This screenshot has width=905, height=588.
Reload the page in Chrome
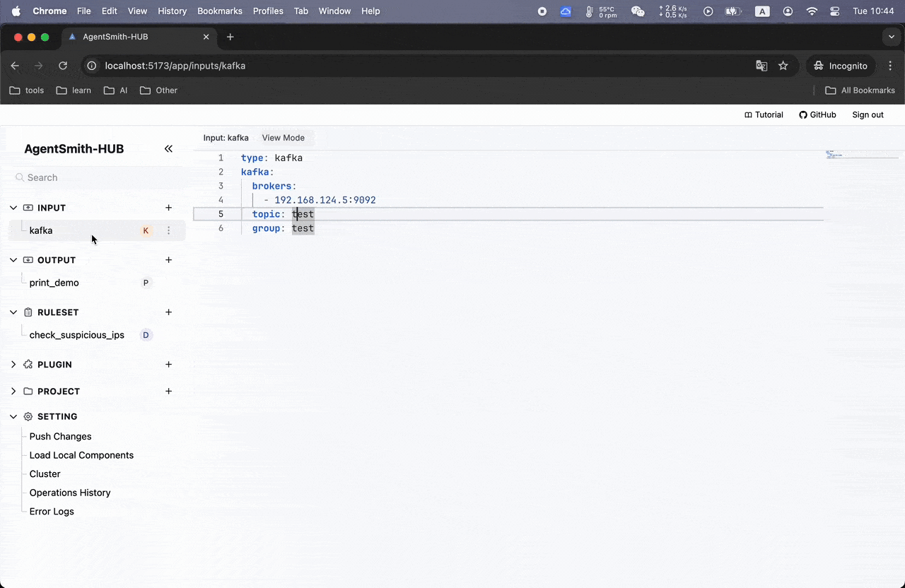click(63, 66)
